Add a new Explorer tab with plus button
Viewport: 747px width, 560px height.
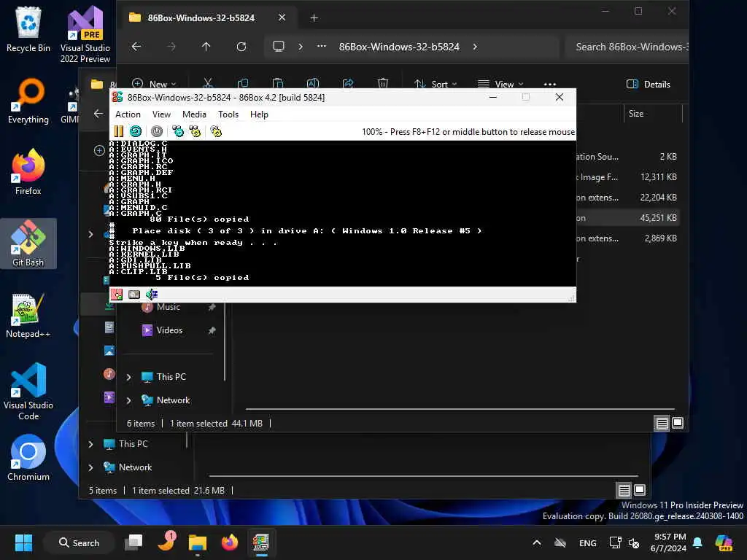(314, 18)
